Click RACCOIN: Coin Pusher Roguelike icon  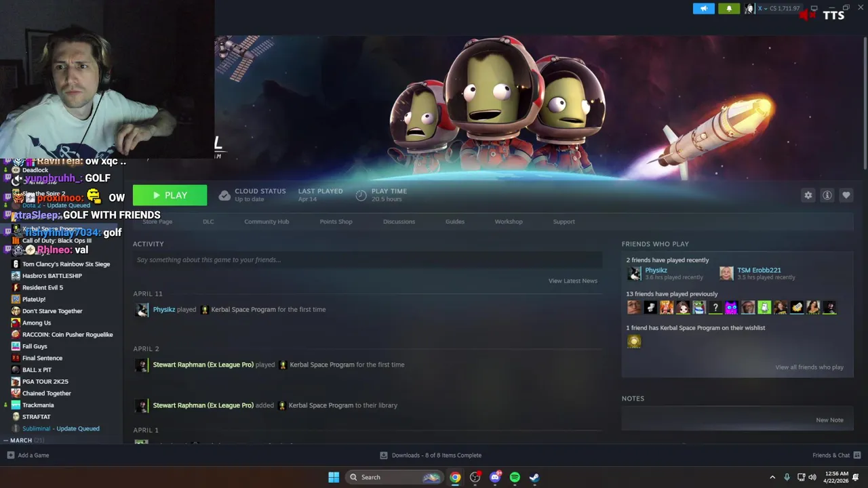pyautogui.click(x=16, y=334)
